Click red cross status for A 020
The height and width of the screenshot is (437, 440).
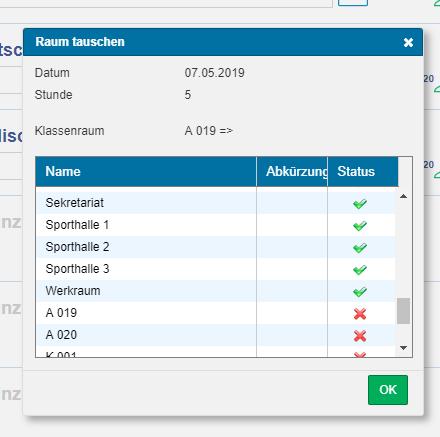coord(360,335)
